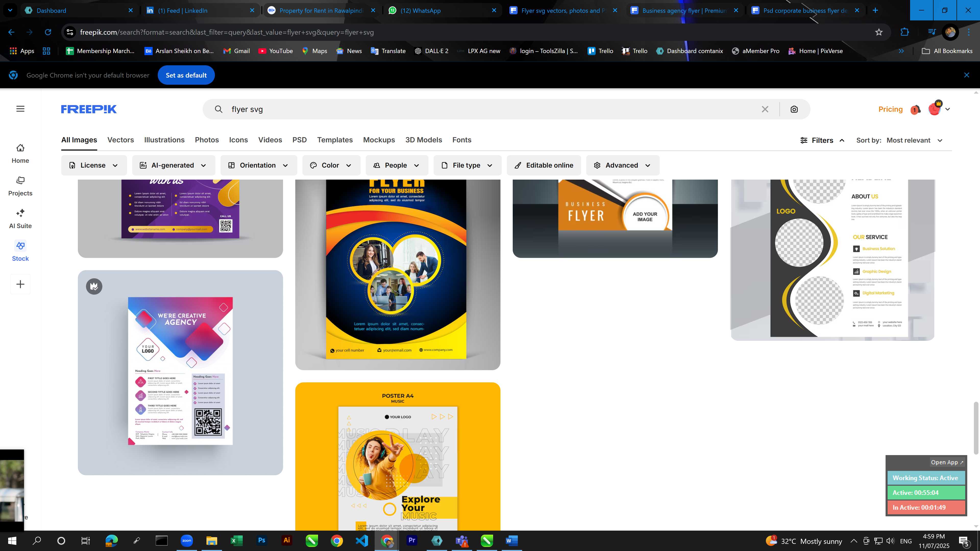Open the notifications bell icon
Image resolution: width=980 pixels, height=551 pixels.
(915, 109)
